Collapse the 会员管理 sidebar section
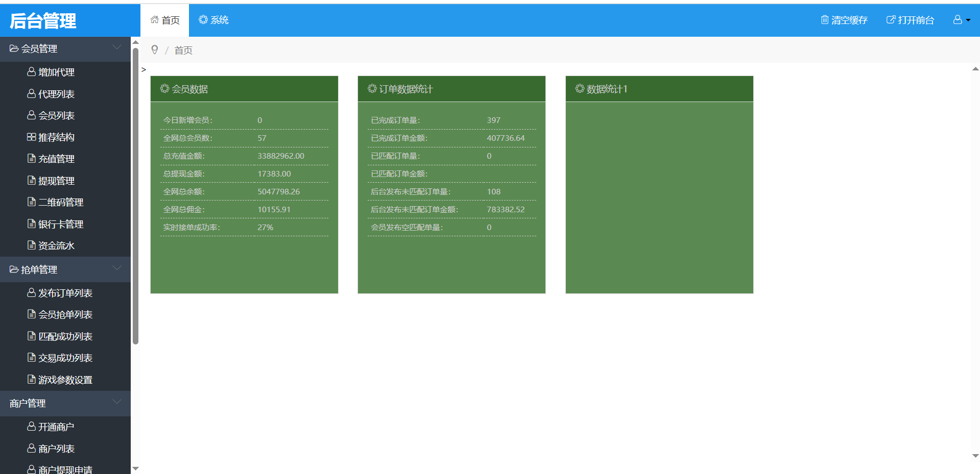The image size is (980, 474). 117,48
